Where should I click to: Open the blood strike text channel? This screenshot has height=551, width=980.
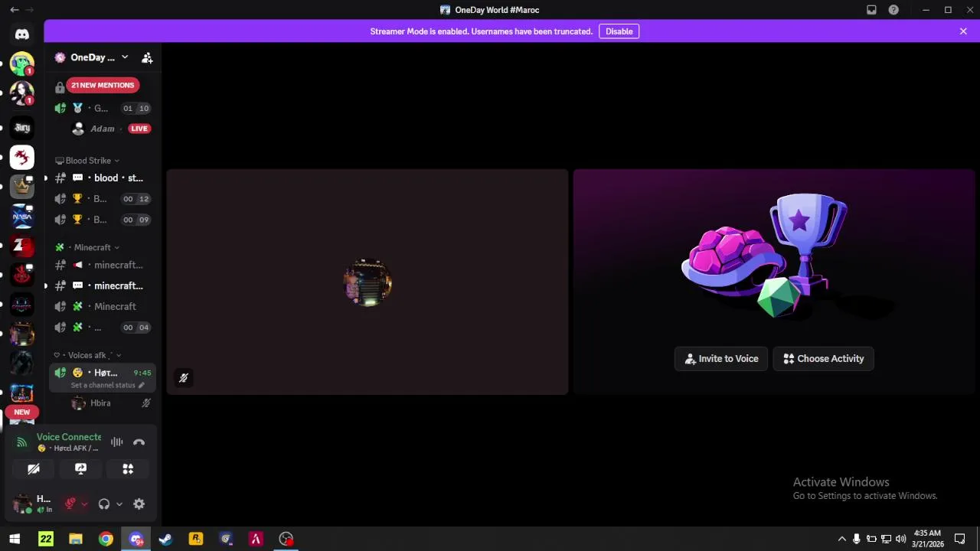(x=103, y=178)
